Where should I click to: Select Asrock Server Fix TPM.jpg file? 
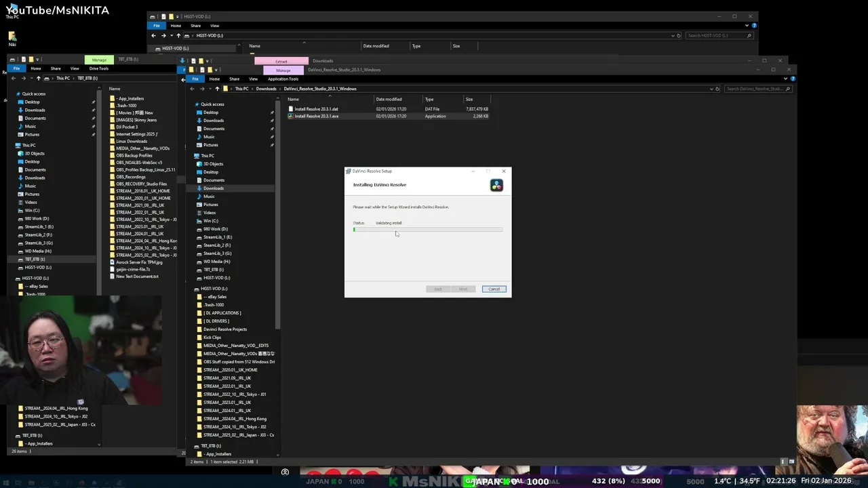click(x=139, y=262)
